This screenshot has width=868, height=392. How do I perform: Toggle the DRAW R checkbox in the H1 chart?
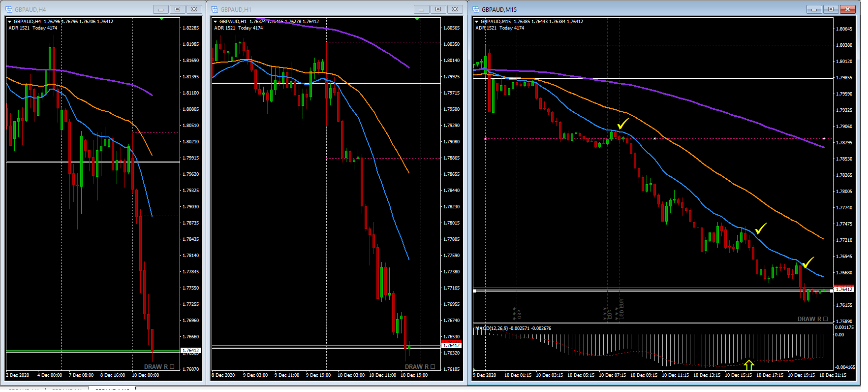(433, 366)
